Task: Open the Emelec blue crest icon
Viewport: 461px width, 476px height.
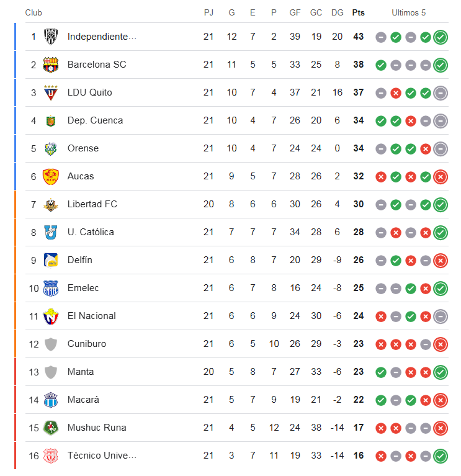Action: (x=51, y=288)
